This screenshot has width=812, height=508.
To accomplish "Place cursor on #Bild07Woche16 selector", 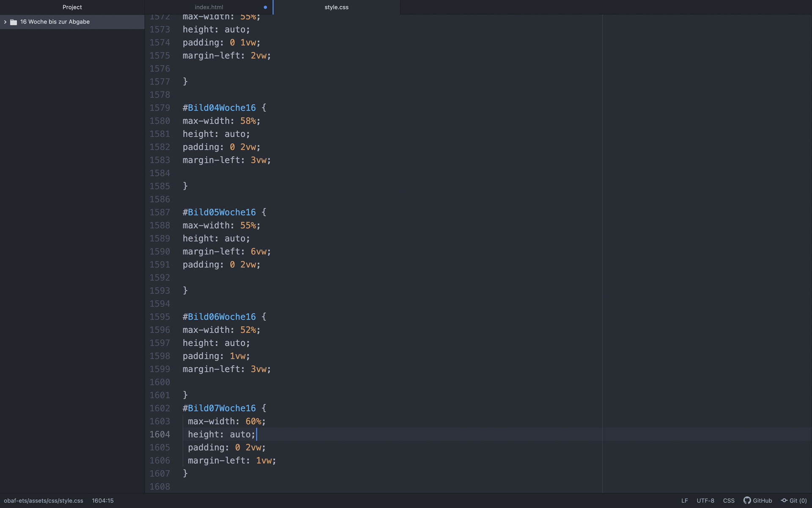I will [219, 408].
